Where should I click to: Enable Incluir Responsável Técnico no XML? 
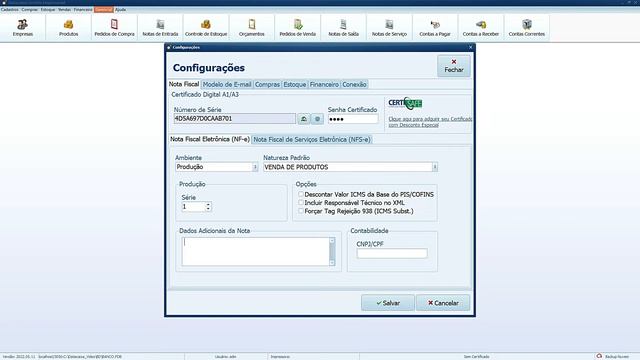pos(301,202)
